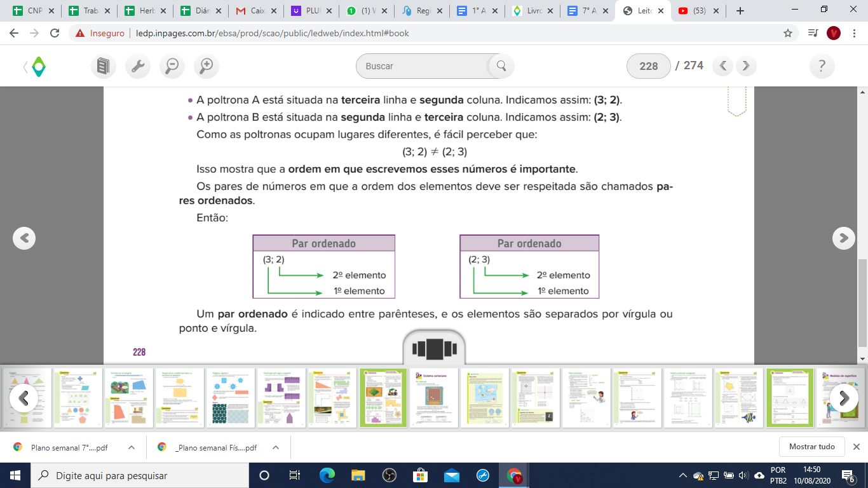
Task: Open Task View on taskbar
Action: coord(295,475)
